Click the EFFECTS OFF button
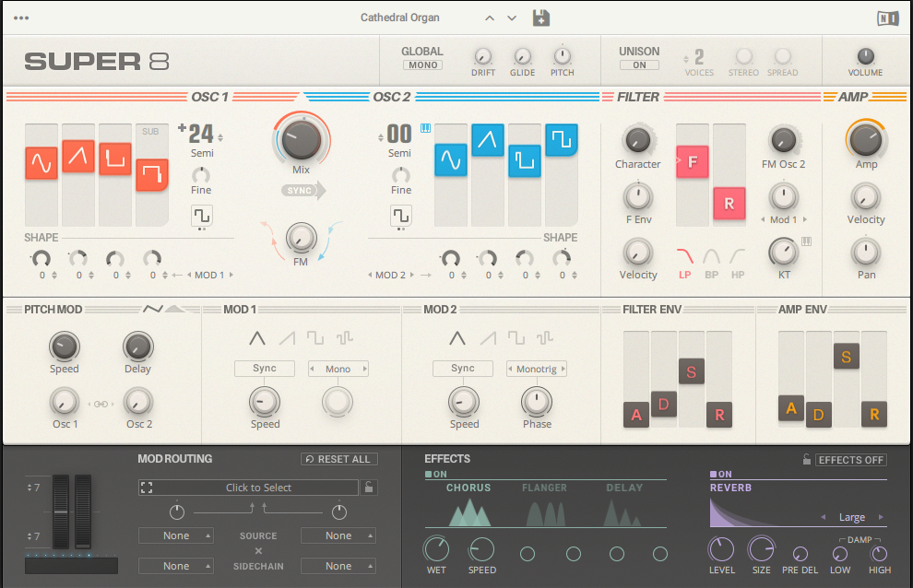 (x=850, y=460)
